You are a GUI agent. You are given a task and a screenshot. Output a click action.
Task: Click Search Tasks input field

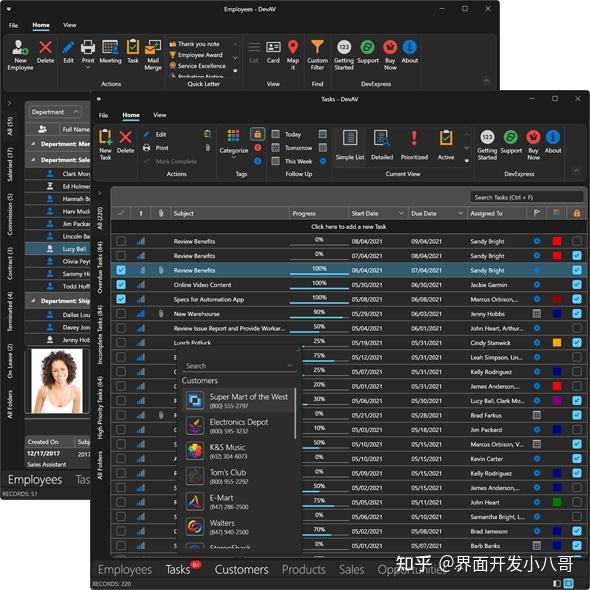click(x=527, y=197)
